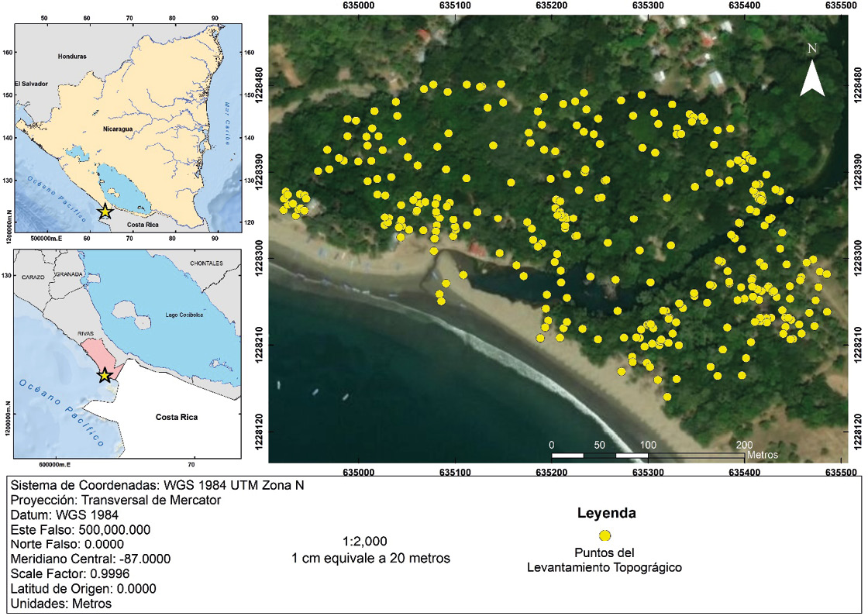This screenshot has height=616, width=868.
Task: Select the El Salvador label
Action: pyautogui.click(x=31, y=84)
